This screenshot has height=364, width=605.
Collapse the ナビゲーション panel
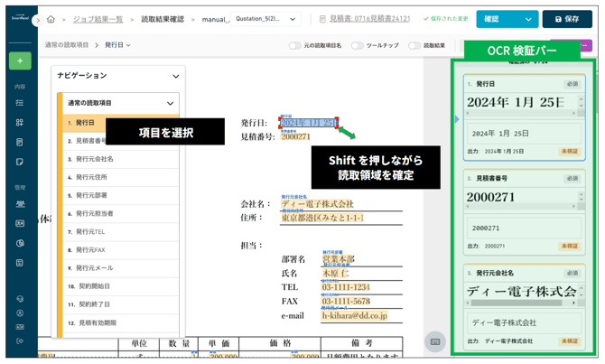click(175, 77)
